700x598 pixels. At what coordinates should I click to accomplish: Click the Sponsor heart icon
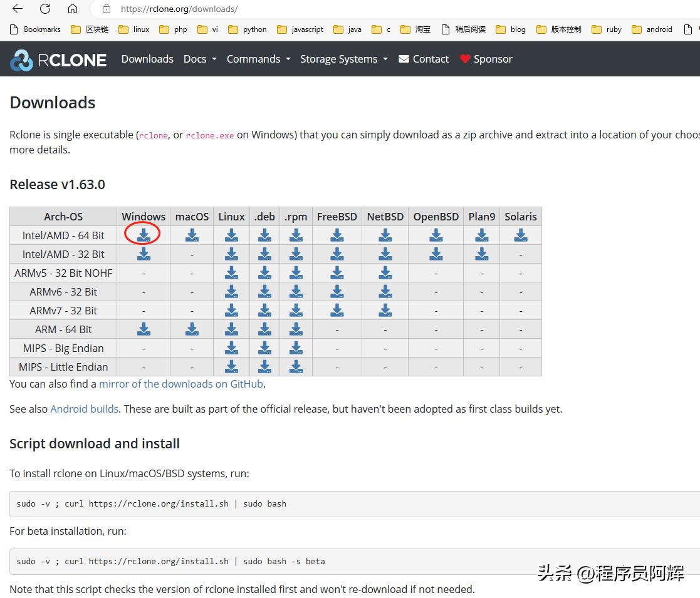click(466, 58)
